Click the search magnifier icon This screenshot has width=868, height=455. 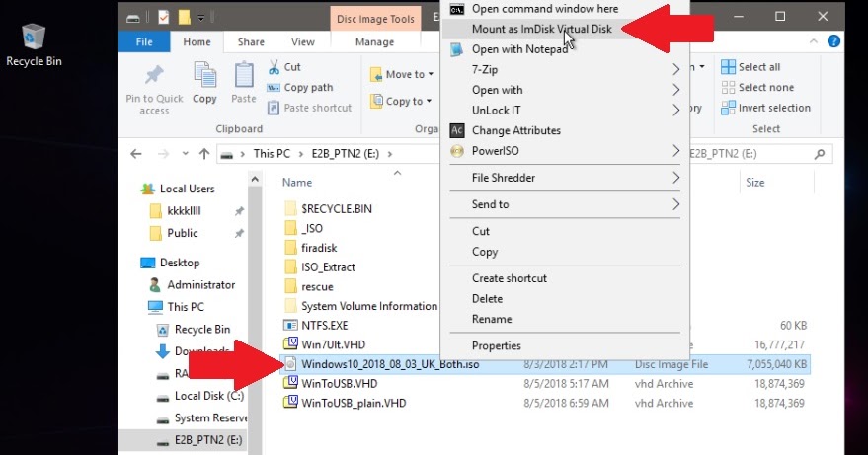pos(820,154)
